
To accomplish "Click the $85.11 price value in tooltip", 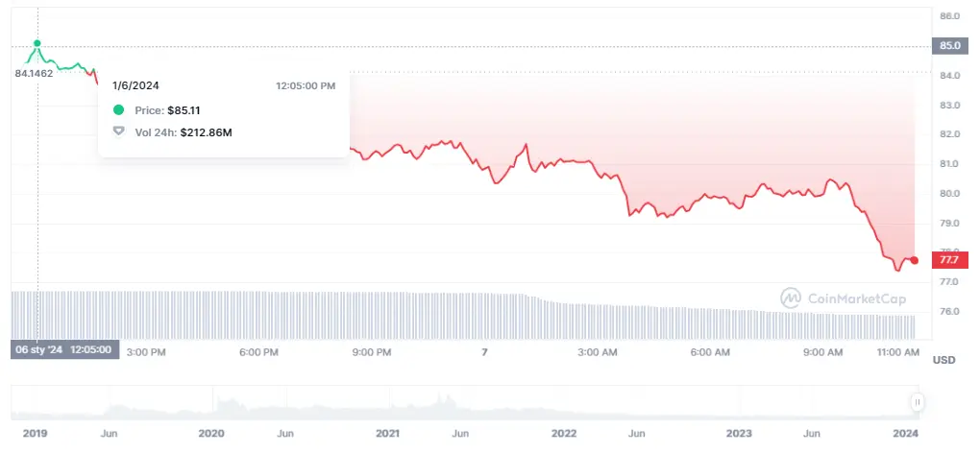I will (184, 110).
